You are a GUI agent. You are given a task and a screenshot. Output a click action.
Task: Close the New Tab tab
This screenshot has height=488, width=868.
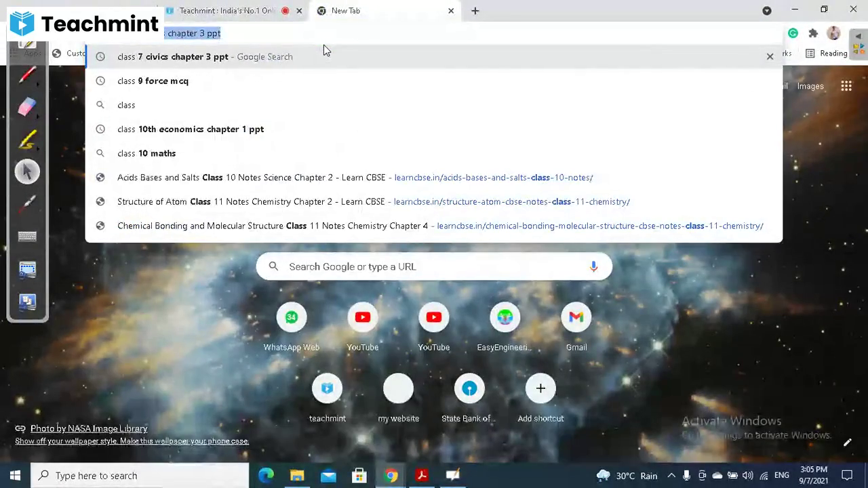[x=451, y=11]
